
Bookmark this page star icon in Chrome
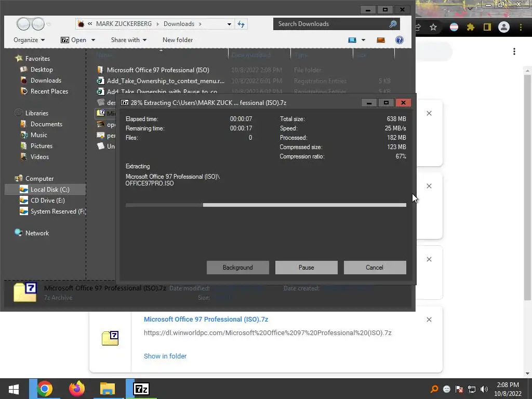433,27
